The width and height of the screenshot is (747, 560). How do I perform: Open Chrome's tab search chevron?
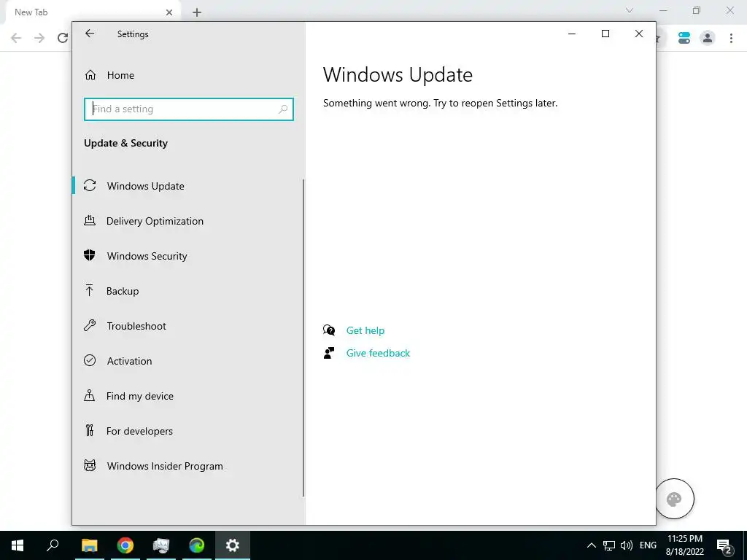point(630,10)
